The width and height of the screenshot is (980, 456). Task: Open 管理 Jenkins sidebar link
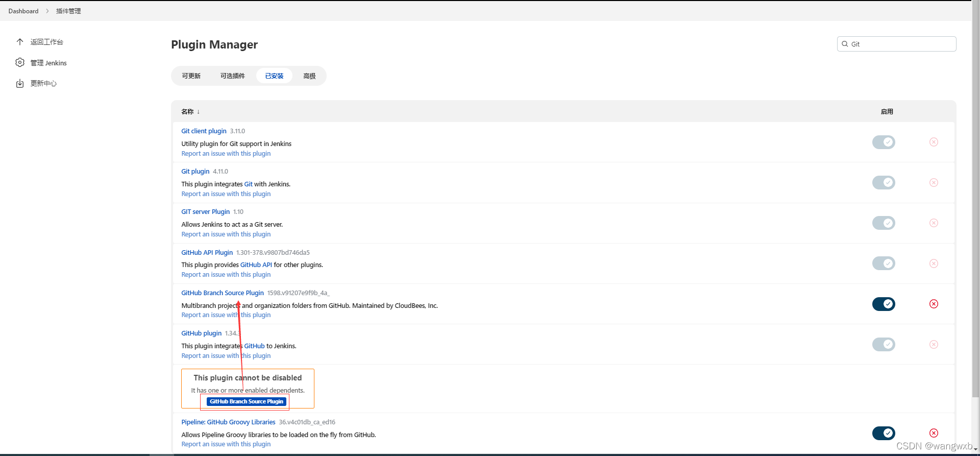[48, 63]
